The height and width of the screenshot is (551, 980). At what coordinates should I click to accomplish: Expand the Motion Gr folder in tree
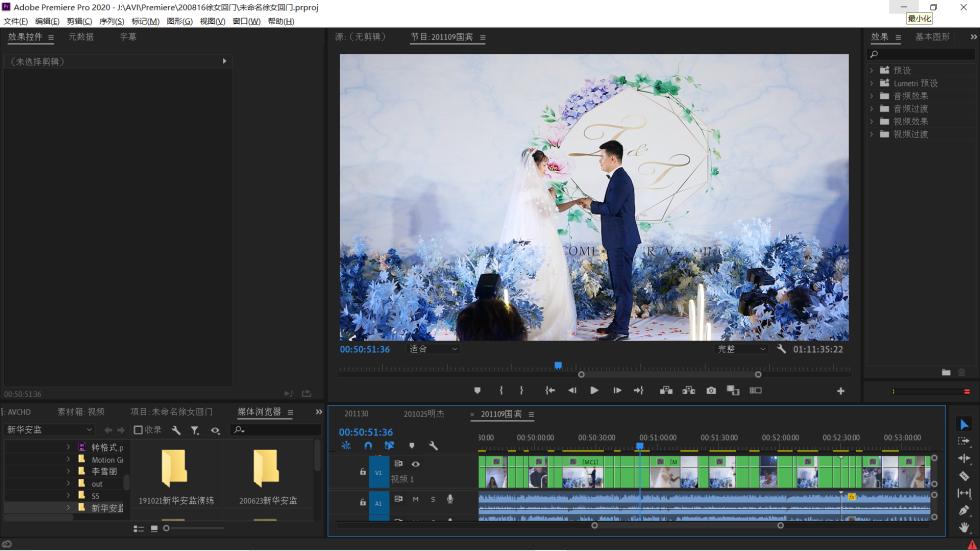69,460
